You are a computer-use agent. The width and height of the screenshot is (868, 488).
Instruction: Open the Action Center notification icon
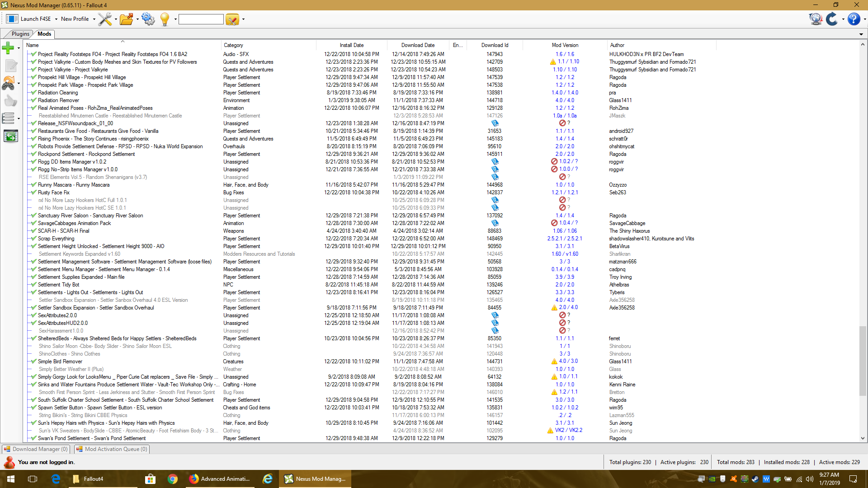coord(853,479)
